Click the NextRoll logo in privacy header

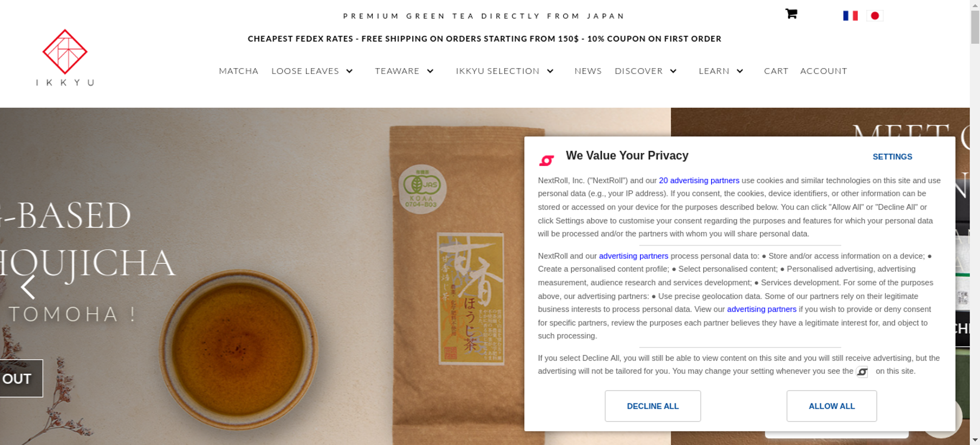click(x=546, y=160)
